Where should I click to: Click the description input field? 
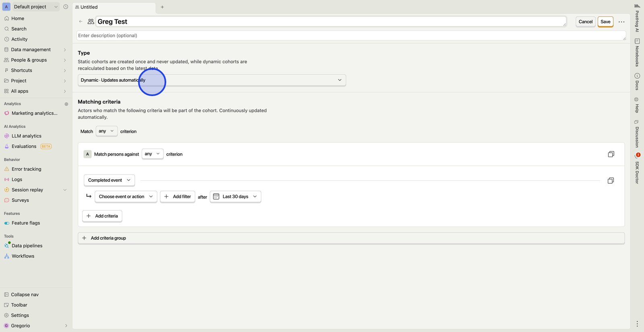coord(351,36)
